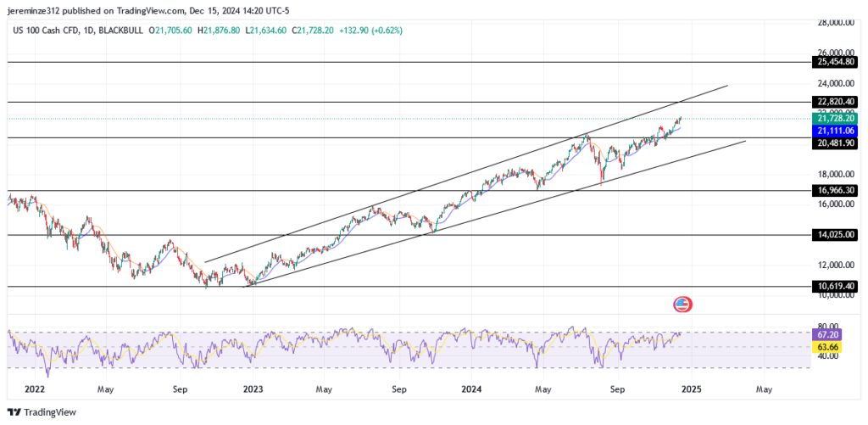868x425 pixels.
Task: Click the 2025 label on time axis
Action: 691,389
